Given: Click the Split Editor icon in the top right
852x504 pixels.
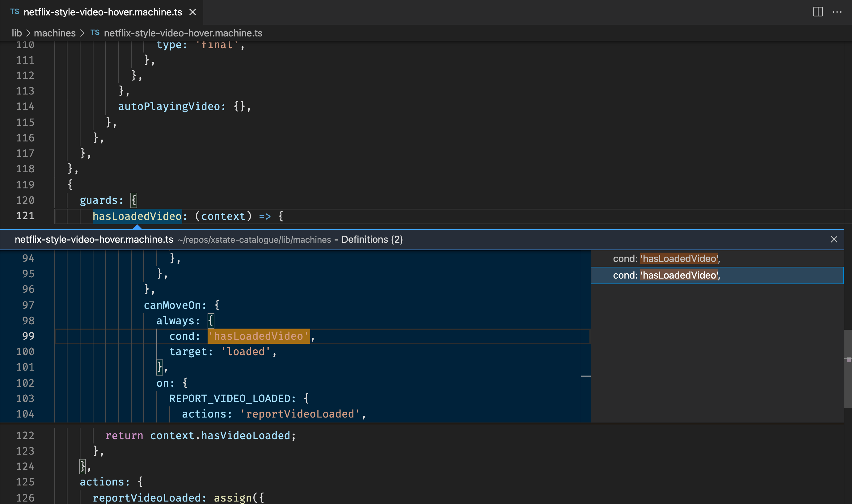Looking at the screenshot, I should 817,12.
